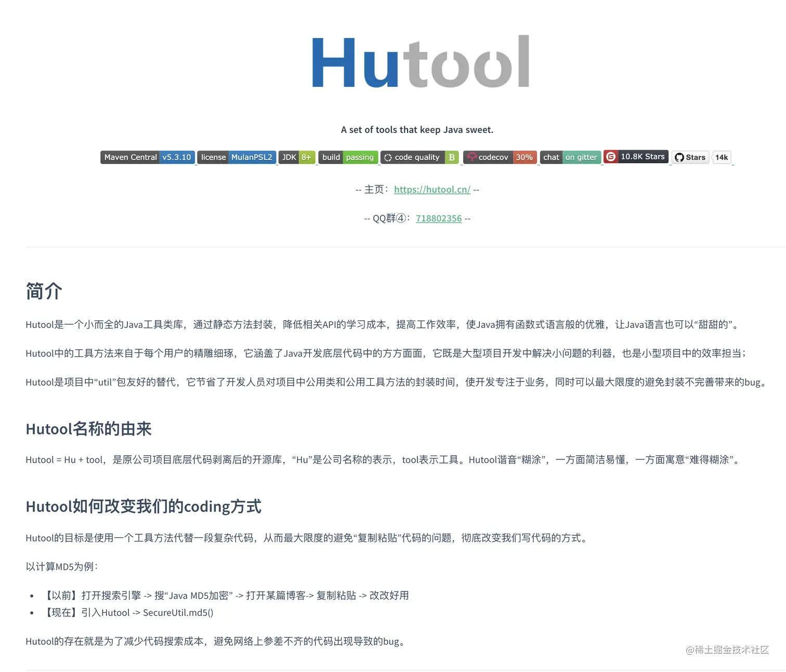Screen dimensions: 786x672
Task: Click the 【以前】打开搜索引擎 bullet item
Action: click(x=225, y=595)
